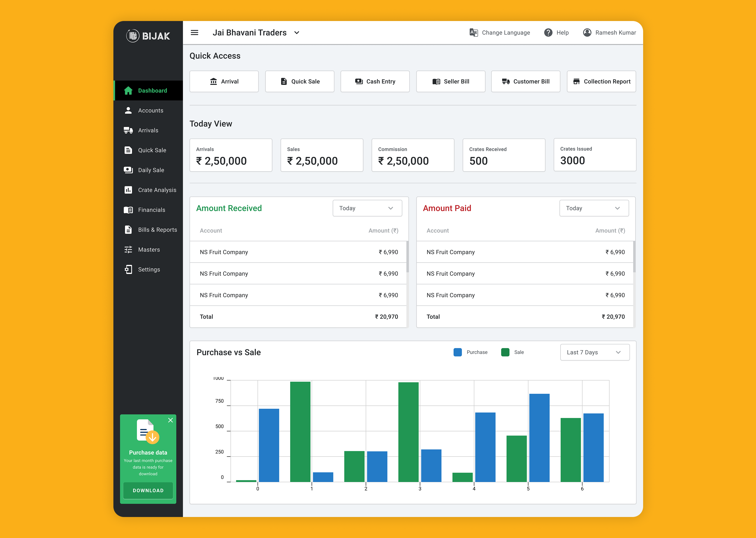Screen dimensions: 756x538
Task: Open the Last 7 Days chart dropdown
Action: pos(595,352)
